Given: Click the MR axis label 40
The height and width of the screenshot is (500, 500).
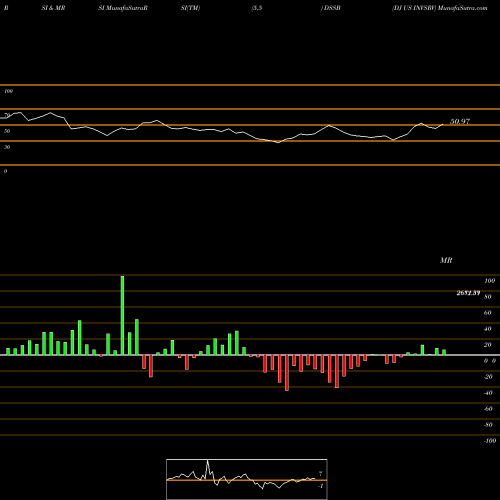Looking at the screenshot, I should pos(488,329).
